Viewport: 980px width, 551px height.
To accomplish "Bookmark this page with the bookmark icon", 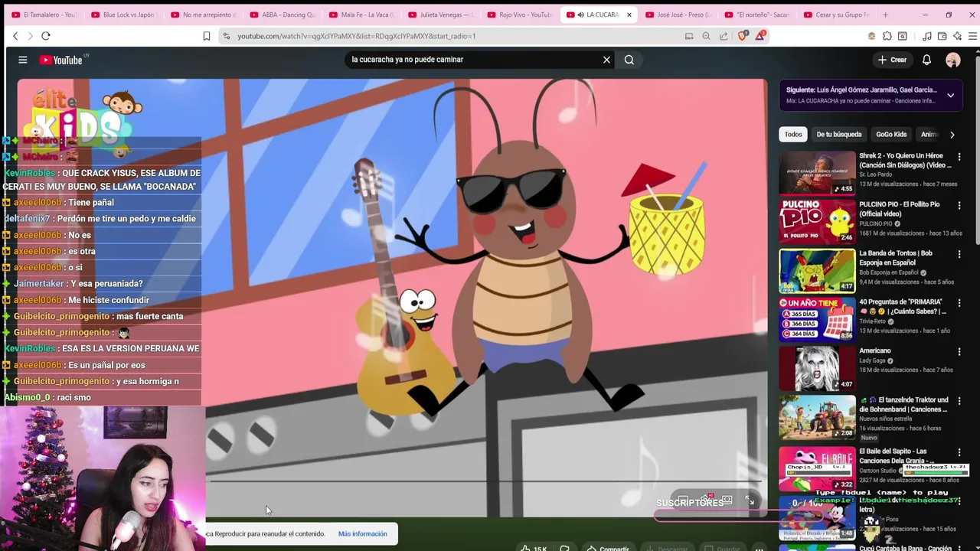I will point(207,36).
